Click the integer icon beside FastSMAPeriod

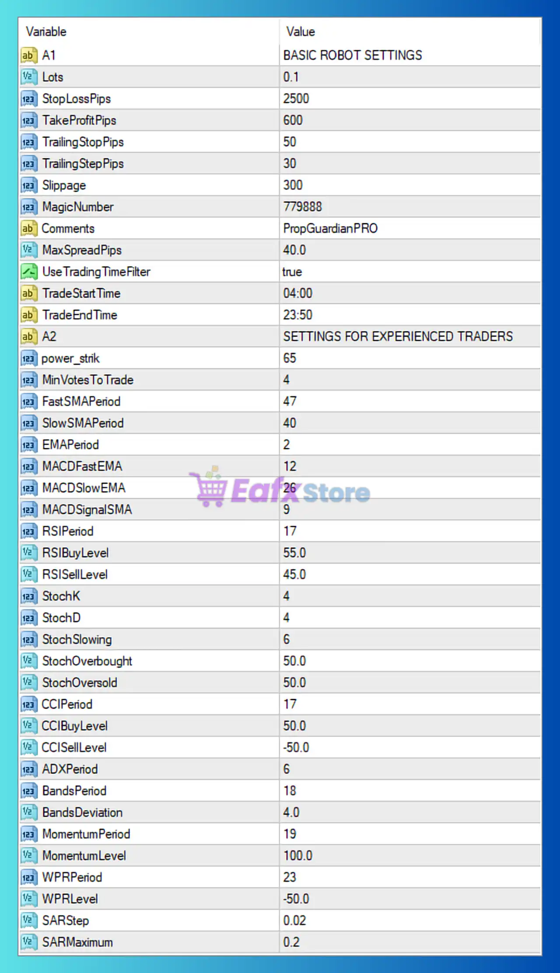coord(28,401)
